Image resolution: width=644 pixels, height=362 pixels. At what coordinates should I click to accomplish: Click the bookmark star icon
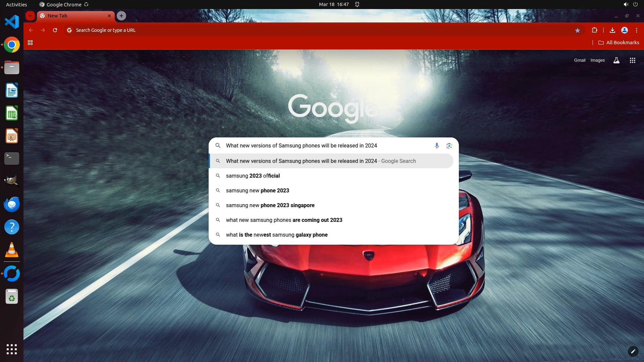click(577, 30)
